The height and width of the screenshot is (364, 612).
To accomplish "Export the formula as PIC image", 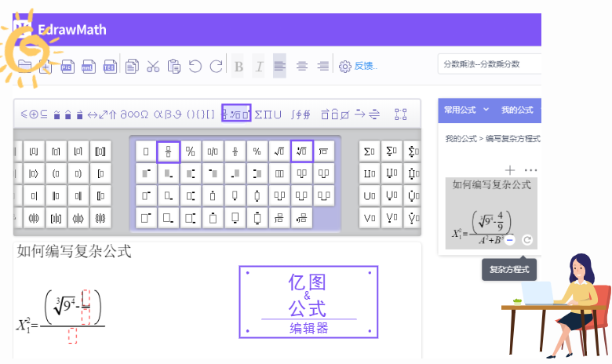I will pyautogui.click(x=67, y=67).
